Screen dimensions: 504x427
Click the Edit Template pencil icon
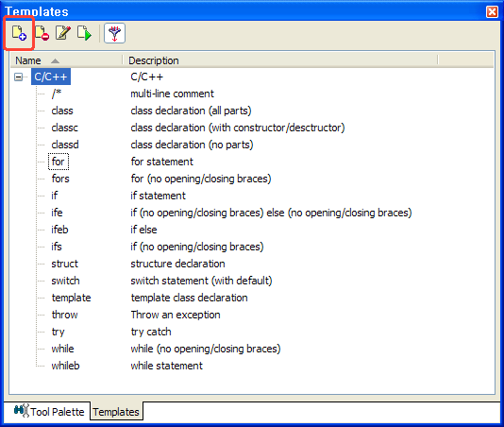point(63,33)
